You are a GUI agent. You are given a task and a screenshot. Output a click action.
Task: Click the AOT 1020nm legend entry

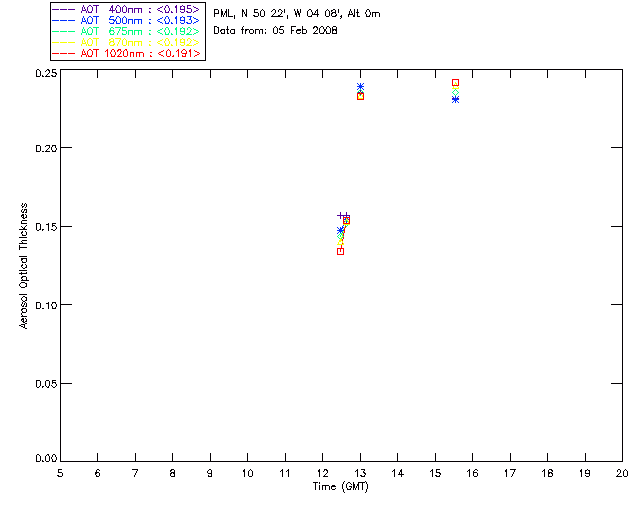pyautogui.click(x=126, y=53)
